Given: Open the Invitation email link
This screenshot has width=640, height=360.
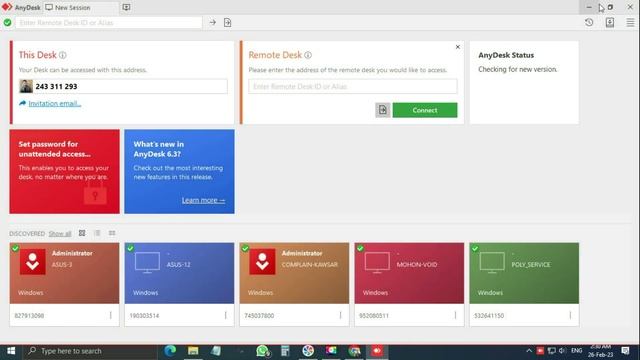Looking at the screenshot, I should (x=55, y=104).
